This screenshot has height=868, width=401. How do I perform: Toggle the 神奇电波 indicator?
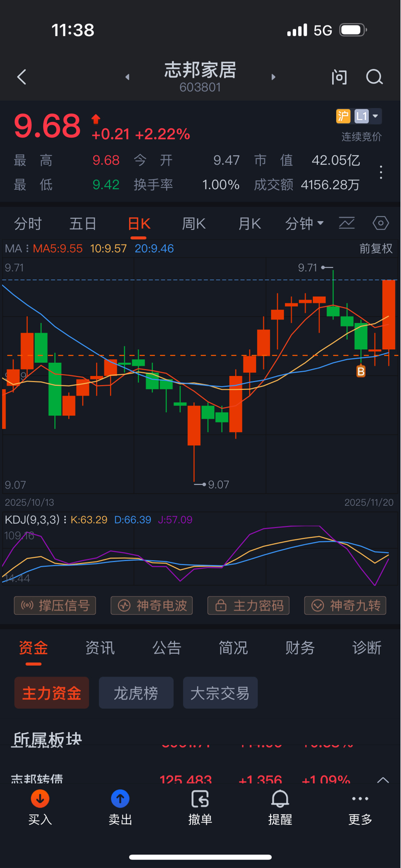pyautogui.click(x=152, y=605)
